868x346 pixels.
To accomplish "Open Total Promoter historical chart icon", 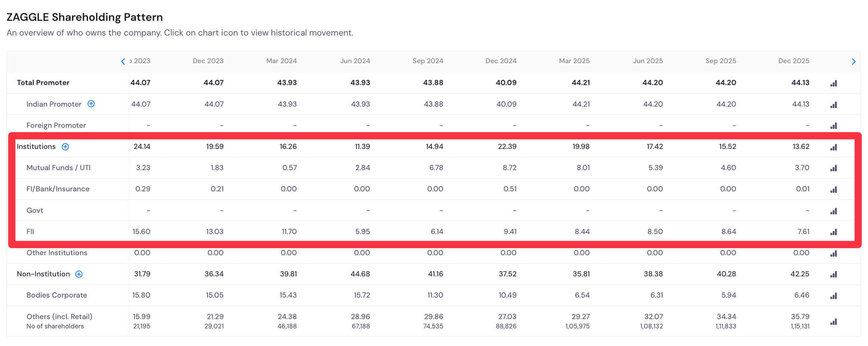I will 834,84.
